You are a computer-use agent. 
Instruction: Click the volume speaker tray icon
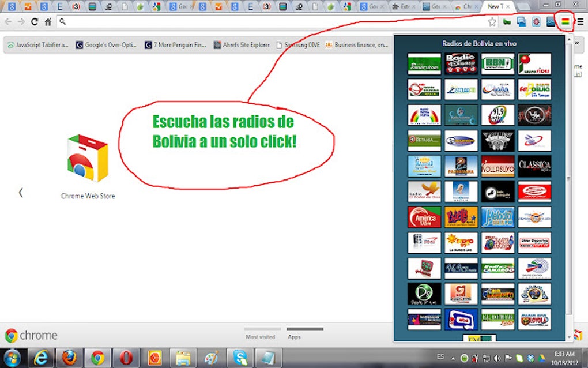497,359
